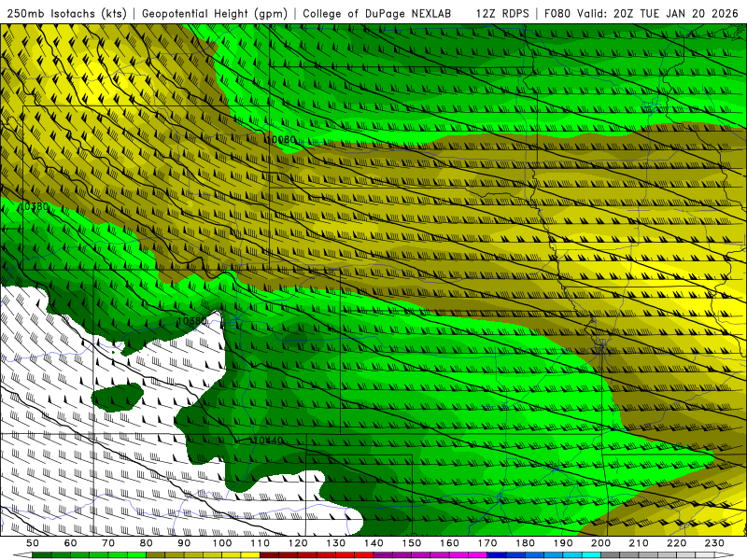
Task: Click the 100 value on the color scale
Action: 222,543
